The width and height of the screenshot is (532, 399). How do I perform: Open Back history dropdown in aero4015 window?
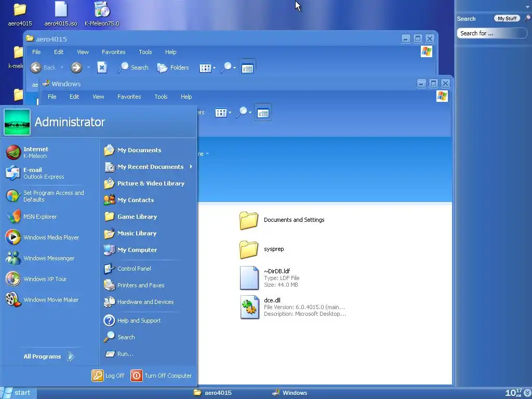pos(62,68)
